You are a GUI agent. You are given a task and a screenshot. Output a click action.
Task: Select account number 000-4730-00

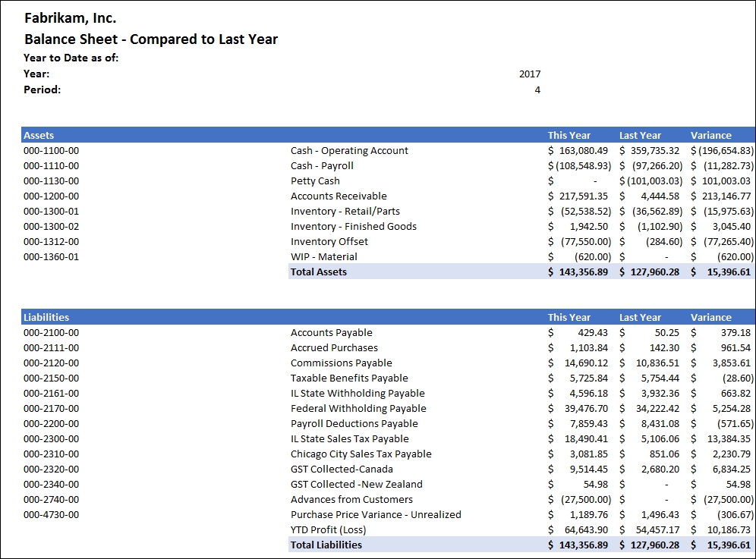point(51,515)
